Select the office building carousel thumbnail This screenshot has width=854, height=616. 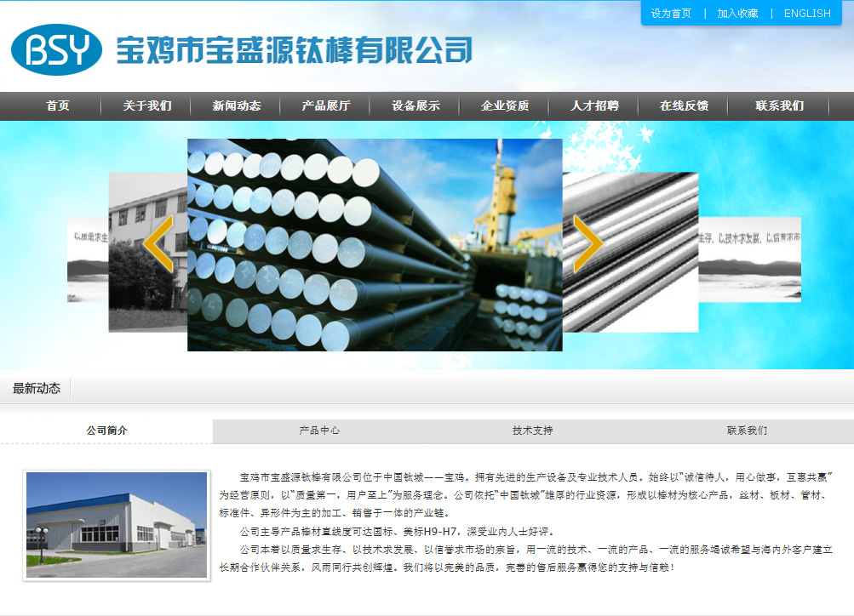[x=147, y=252]
